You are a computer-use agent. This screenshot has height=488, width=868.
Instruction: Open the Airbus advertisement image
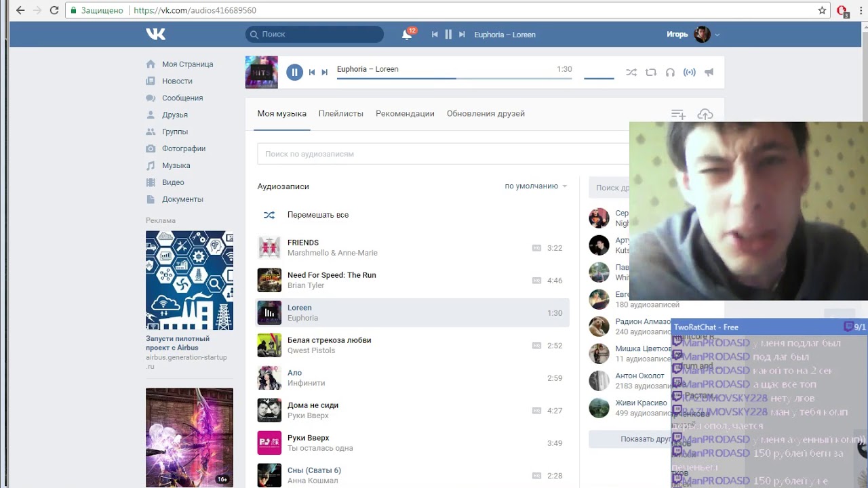[x=189, y=281]
